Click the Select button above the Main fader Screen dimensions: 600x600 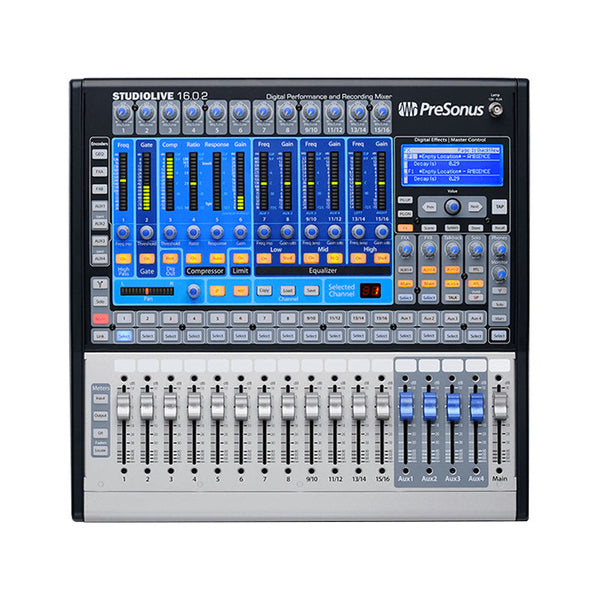[499, 336]
